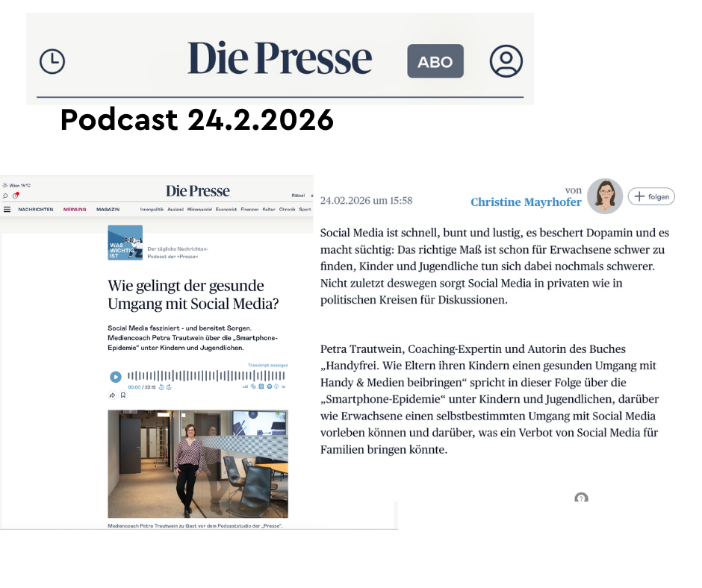The width and height of the screenshot is (702, 588).
Task: Click the Petra Trautwein studio photo
Action: pos(198,463)
